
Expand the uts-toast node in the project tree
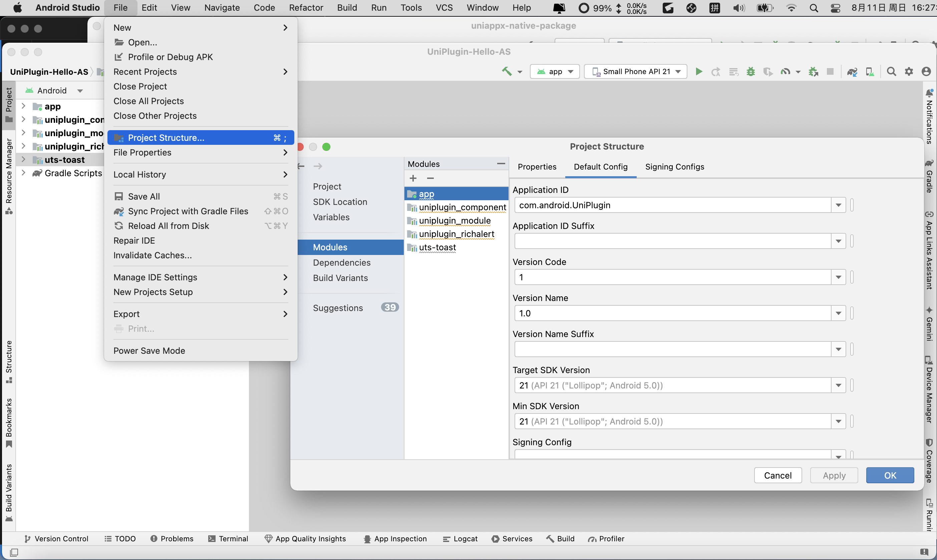[23, 160]
